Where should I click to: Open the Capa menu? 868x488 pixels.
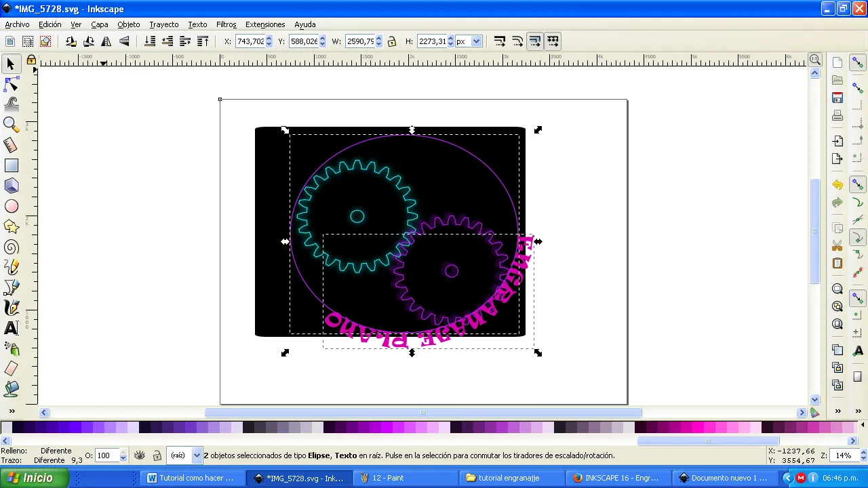[100, 24]
